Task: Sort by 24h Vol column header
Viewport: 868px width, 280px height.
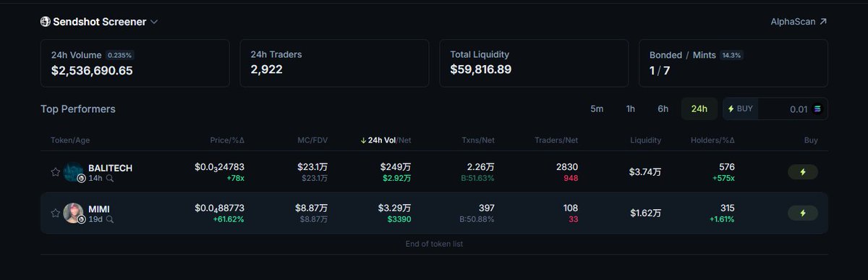Action: click(386, 140)
